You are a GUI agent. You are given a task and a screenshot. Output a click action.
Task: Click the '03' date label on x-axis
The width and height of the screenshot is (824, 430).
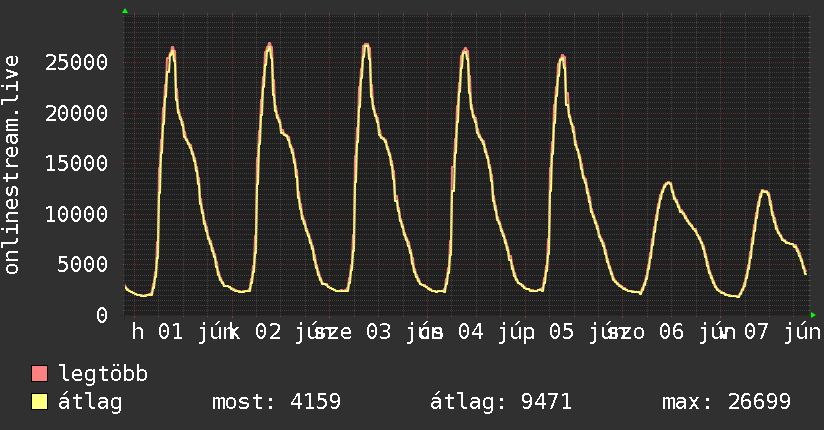378,332
